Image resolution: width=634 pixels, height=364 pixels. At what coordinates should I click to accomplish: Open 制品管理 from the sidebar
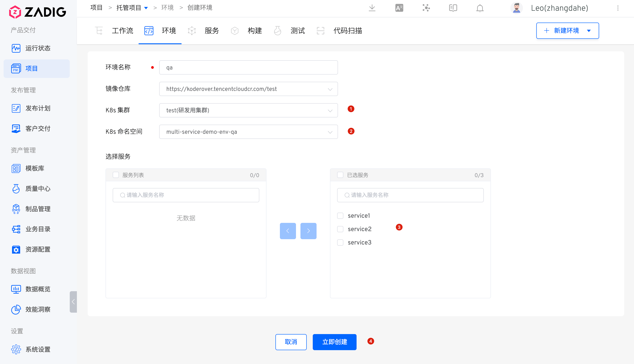pyautogui.click(x=37, y=209)
